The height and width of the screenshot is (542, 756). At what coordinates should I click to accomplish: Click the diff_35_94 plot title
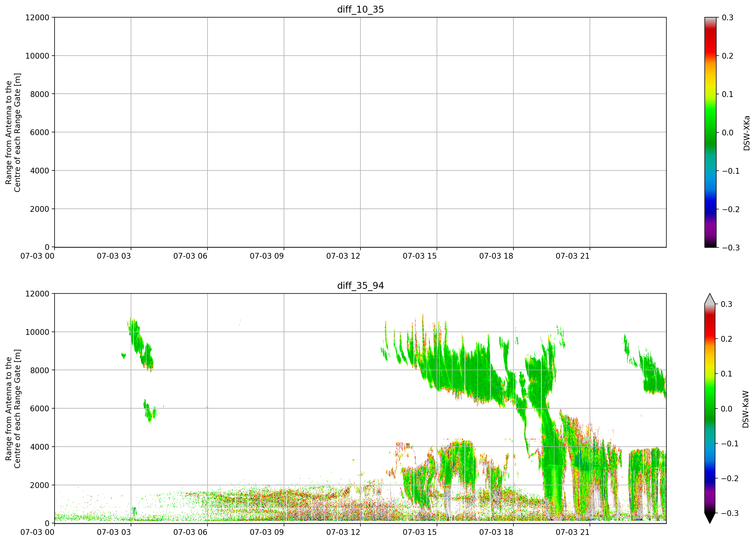360,286
